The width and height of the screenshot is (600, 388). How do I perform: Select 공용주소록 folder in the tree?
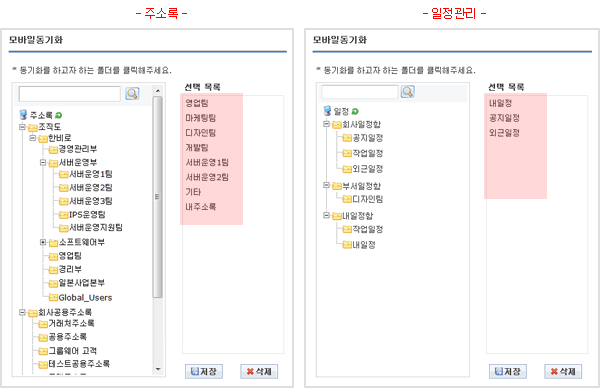click(x=67, y=337)
